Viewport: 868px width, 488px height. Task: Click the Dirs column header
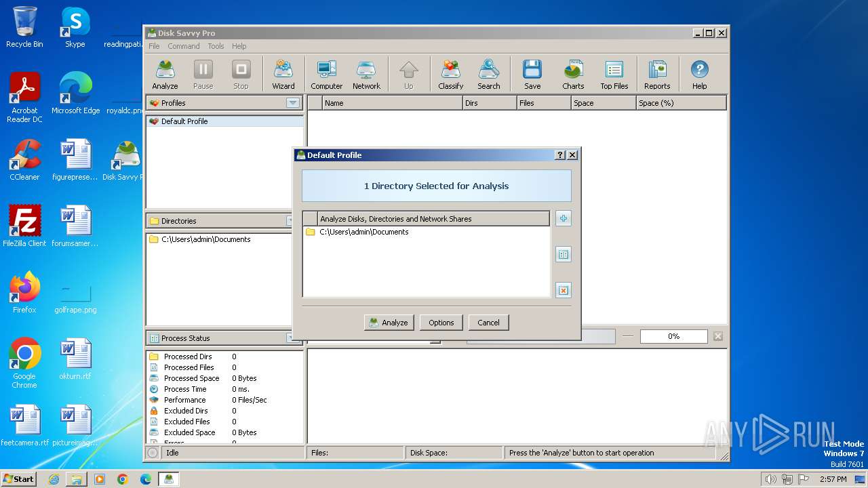(489, 103)
